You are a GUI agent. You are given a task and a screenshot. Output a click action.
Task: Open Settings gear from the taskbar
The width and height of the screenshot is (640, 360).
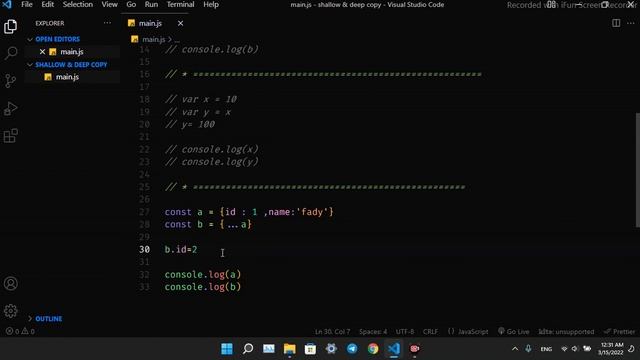[x=331, y=349]
